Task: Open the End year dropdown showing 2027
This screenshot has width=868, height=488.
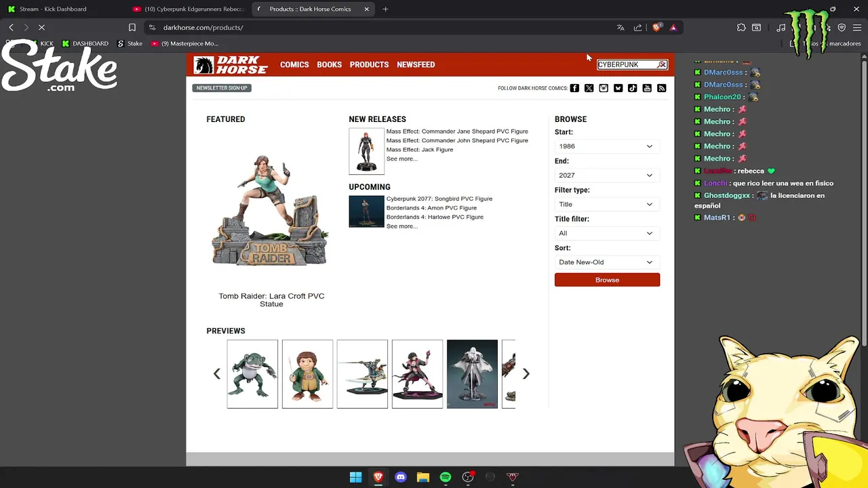Action: point(607,175)
